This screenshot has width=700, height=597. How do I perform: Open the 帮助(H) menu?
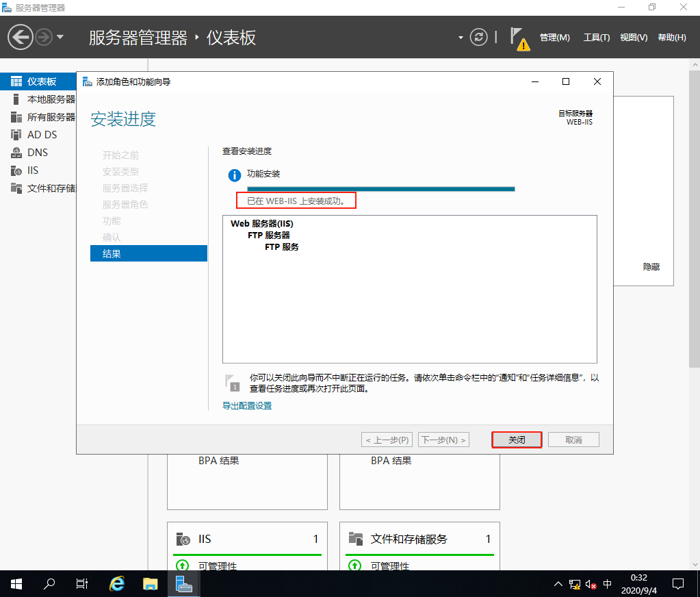(x=672, y=38)
